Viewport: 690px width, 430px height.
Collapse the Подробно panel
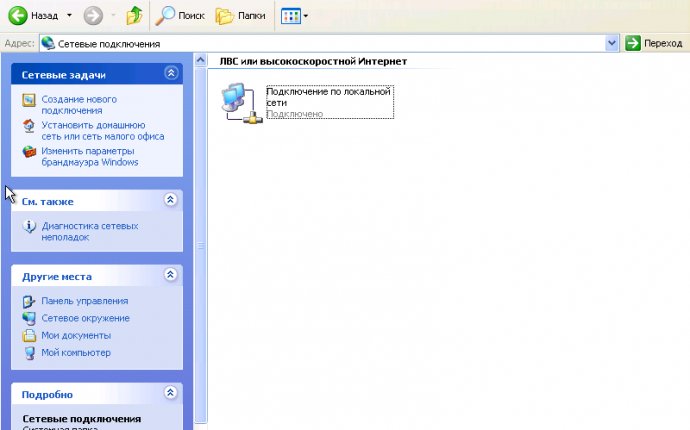click(171, 393)
